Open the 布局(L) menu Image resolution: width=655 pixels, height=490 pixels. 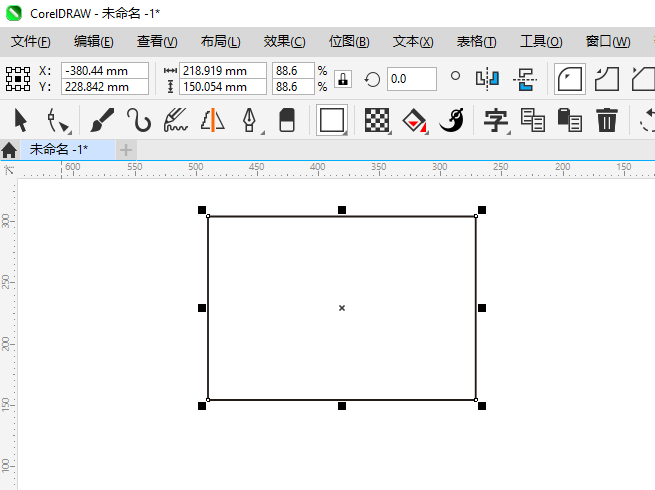pyautogui.click(x=221, y=41)
